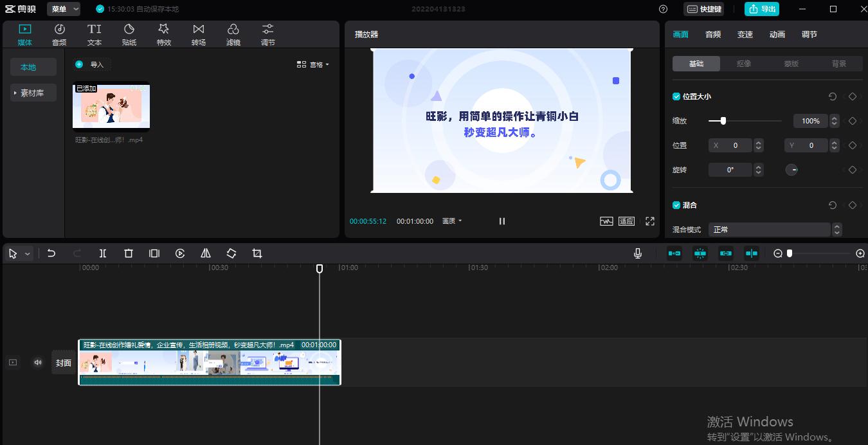
Task: Open the 菜单 dropdown menu
Action: coord(64,9)
